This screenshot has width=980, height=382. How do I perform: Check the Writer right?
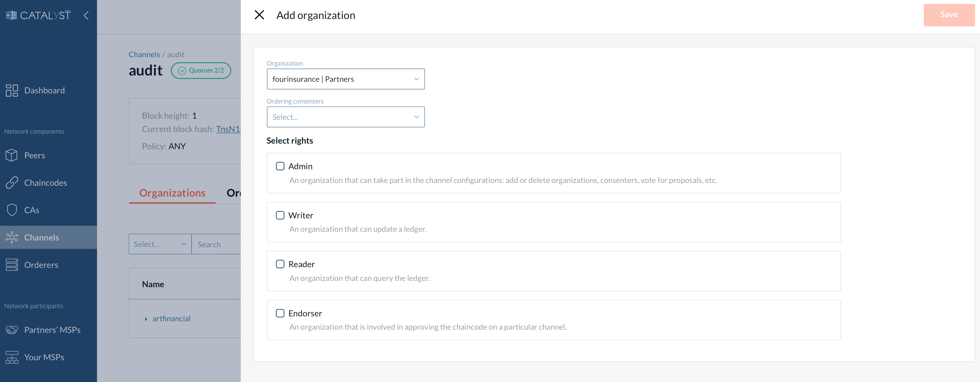[x=281, y=215]
